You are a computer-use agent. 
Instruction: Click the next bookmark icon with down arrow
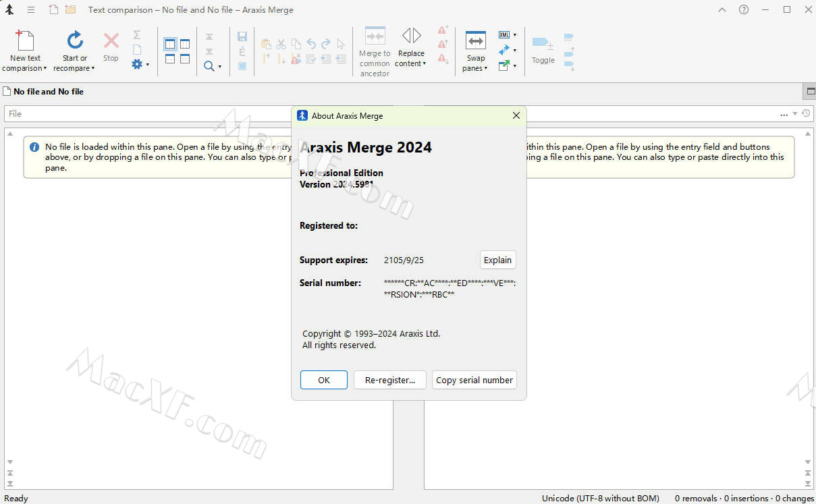[x=568, y=65]
